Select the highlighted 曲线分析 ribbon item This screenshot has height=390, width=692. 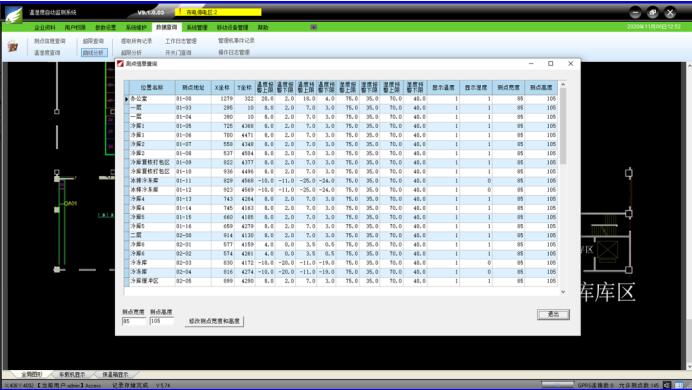point(94,52)
